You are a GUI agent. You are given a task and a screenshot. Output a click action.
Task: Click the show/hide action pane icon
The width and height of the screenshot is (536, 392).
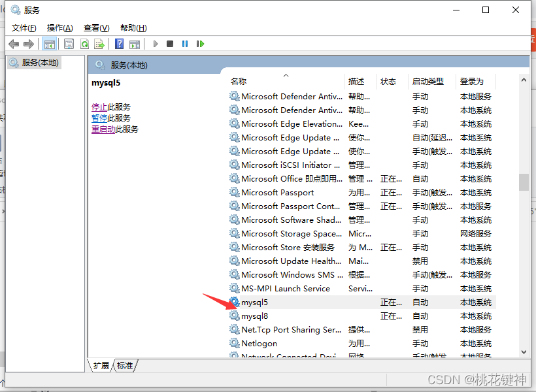pos(135,44)
